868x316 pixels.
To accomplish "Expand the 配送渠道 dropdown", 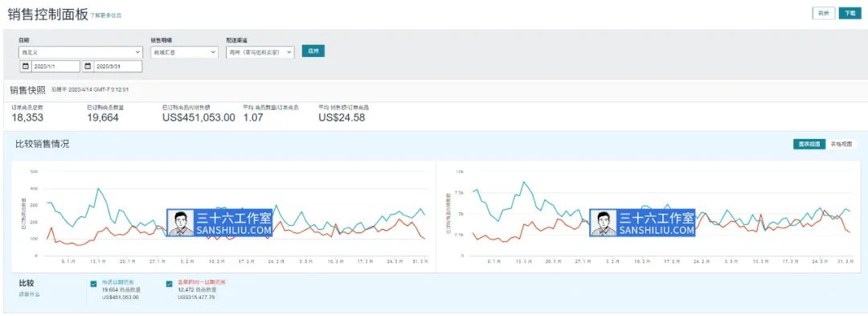I will pyautogui.click(x=260, y=52).
